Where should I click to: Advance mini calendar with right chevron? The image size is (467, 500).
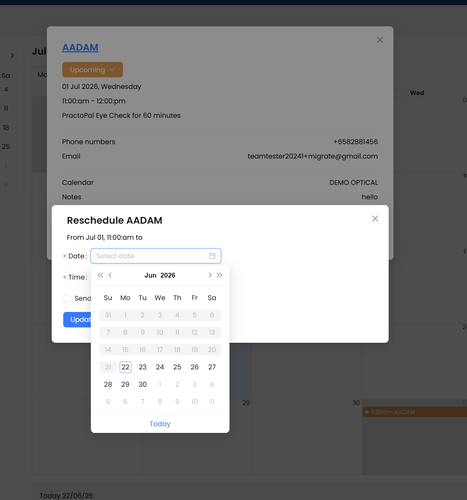(12, 56)
